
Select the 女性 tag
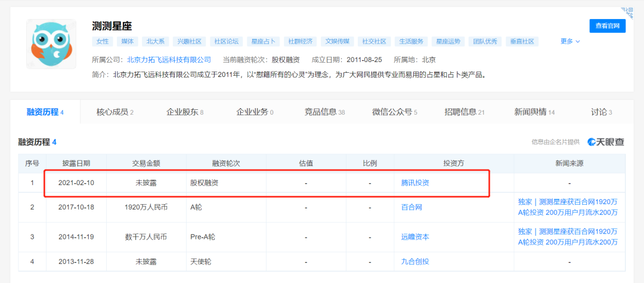pyautogui.click(x=103, y=42)
